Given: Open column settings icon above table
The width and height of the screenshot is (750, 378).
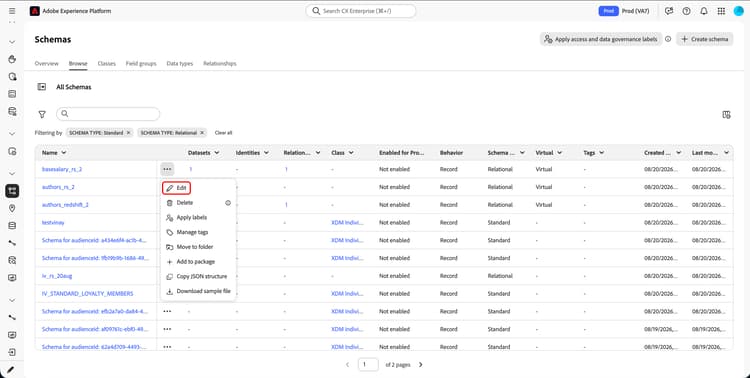Looking at the screenshot, I should click(x=726, y=114).
